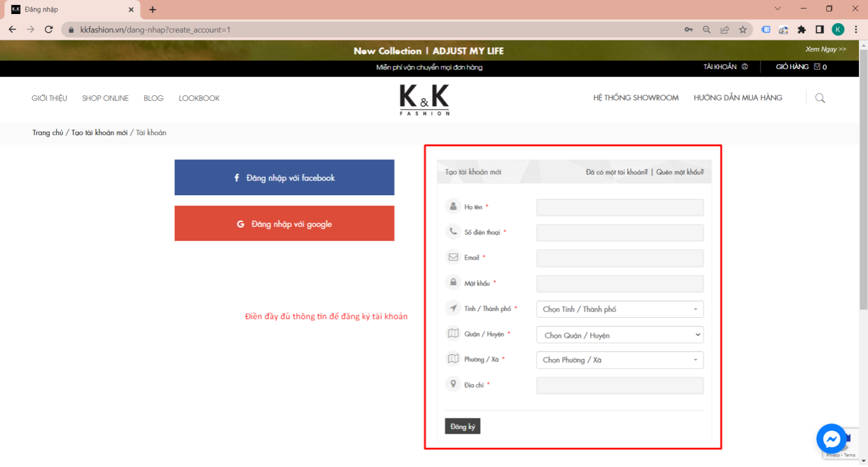Open Chrome extensions puzzle icon
Screen dimensions: 868x467
click(x=801, y=29)
